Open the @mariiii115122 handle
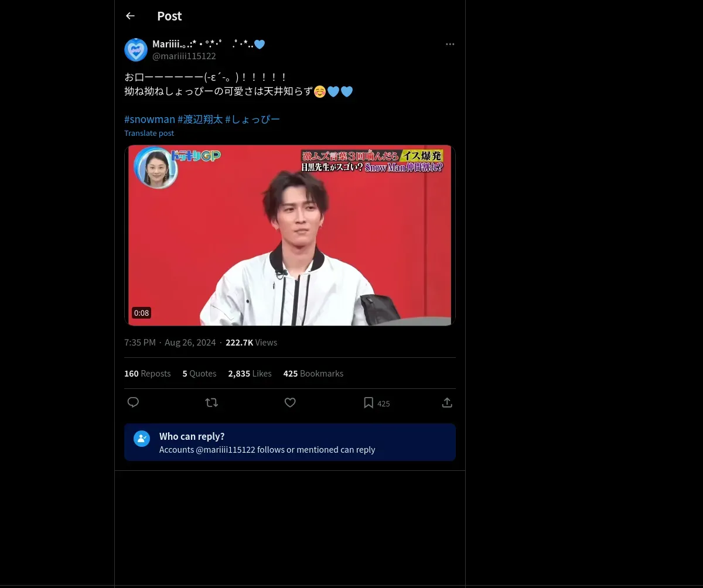This screenshot has height=588, width=703. pyautogui.click(x=184, y=56)
